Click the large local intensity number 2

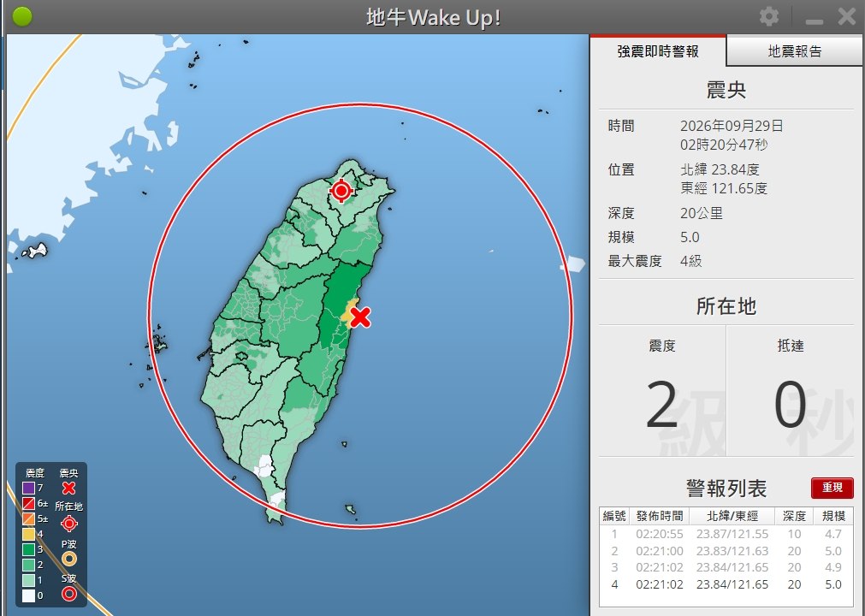tap(661, 406)
